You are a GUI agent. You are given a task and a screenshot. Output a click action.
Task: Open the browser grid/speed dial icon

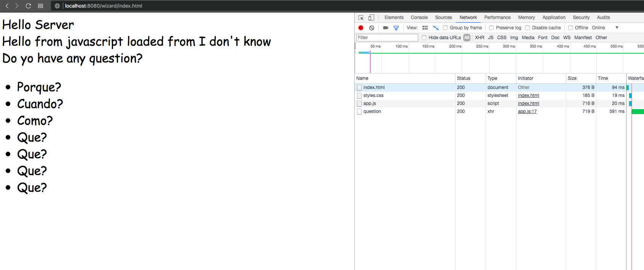point(40,6)
